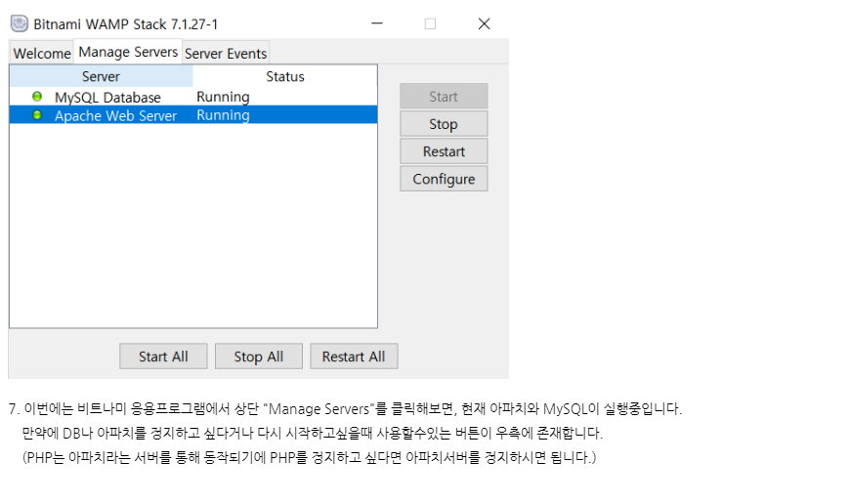The image size is (851, 504).
Task: Click the disabled maximize button of the window
Action: [430, 23]
